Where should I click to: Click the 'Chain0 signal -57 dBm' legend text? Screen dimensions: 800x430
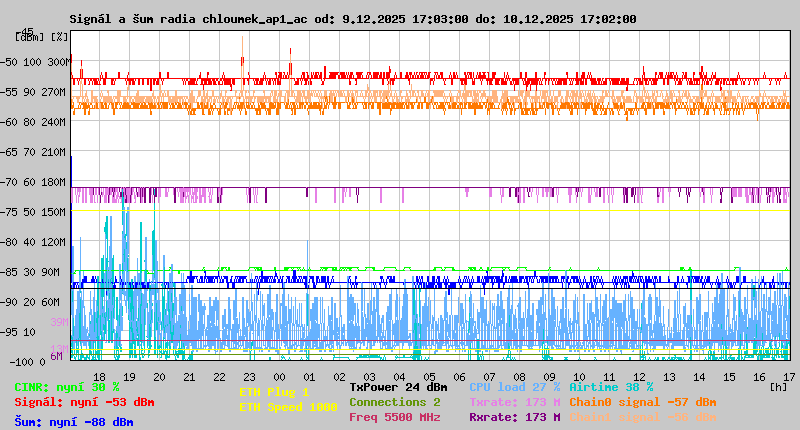(643, 402)
